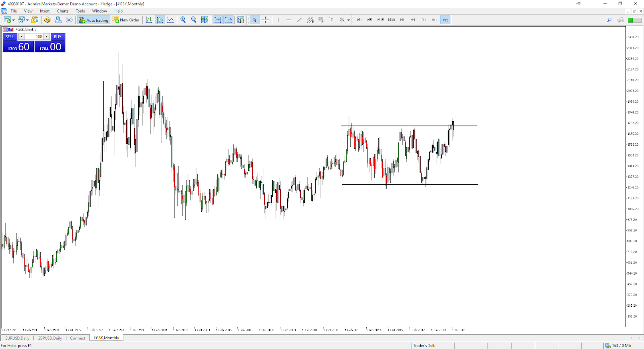Toggle the chart auto scroll button
The width and height of the screenshot is (644, 349).
tap(218, 20)
